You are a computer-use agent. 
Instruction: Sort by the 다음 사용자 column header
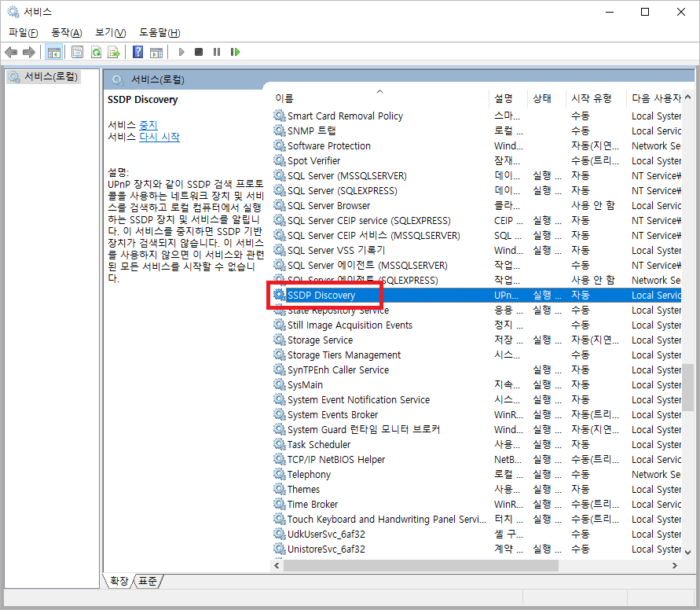click(654, 98)
